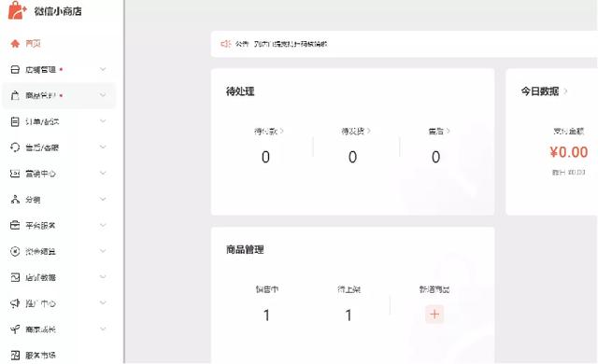Viewport: 598px width, 364px height.
Task: Click the coupon icon beside 营销中心
Action: pos(15,174)
